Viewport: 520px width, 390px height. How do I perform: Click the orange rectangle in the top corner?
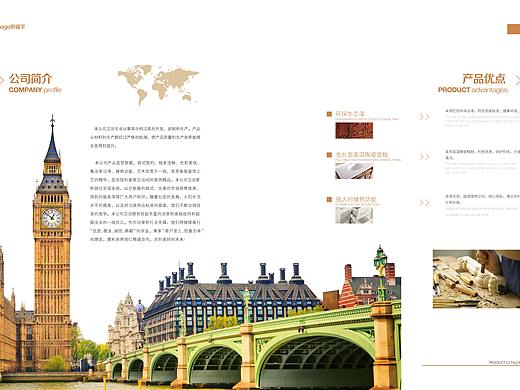coord(514,29)
